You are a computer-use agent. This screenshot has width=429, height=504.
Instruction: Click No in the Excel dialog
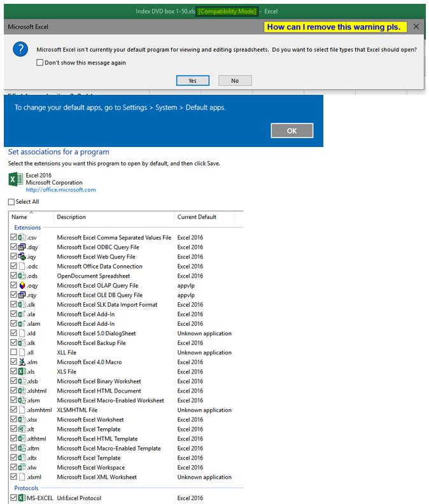pos(235,81)
